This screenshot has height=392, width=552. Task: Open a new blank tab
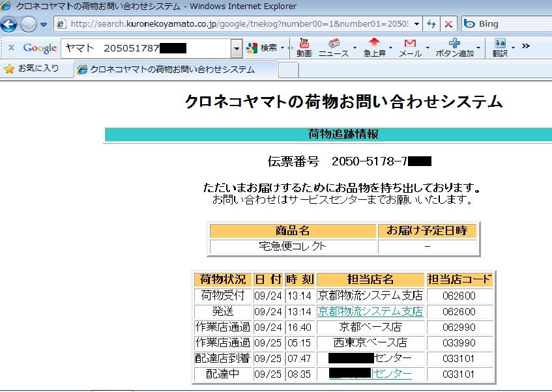click(x=288, y=70)
